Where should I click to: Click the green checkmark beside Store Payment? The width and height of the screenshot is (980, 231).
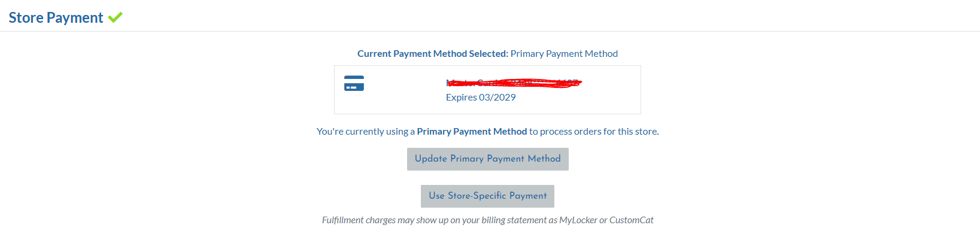116,17
